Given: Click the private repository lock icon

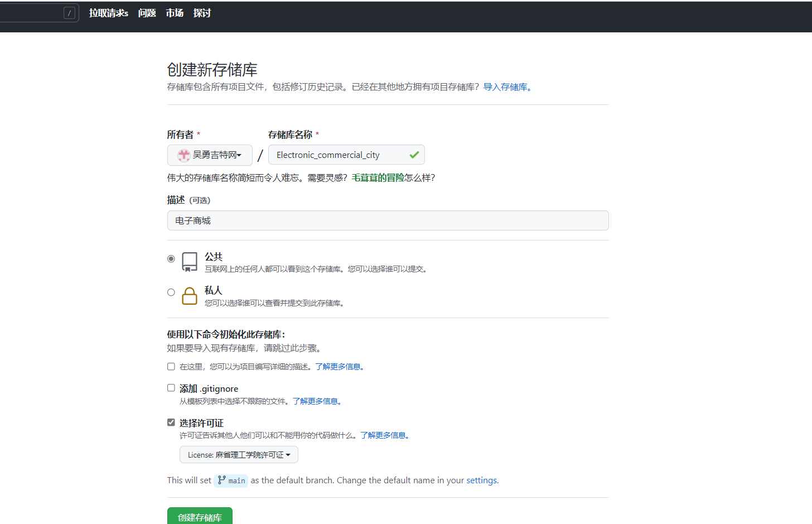Looking at the screenshot, I should coord(190,296).
